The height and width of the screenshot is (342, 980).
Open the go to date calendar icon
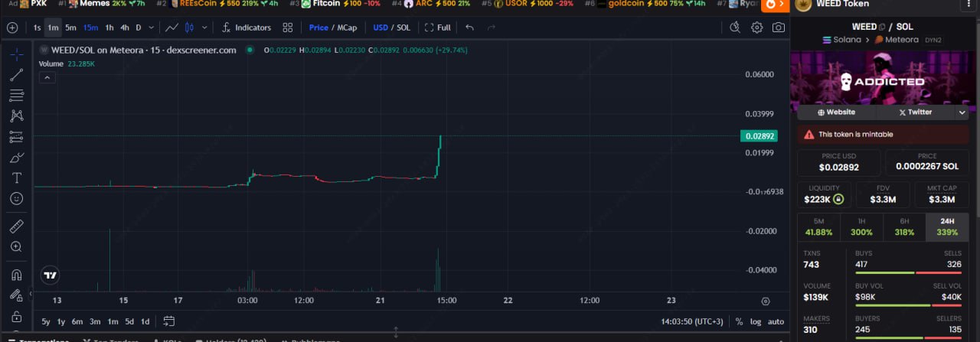(168, 321)
